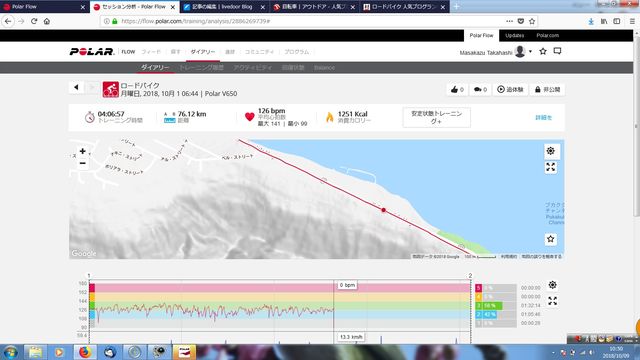Open ダイアリー main menu item
Viewport: 640px width, 360px height.
click(202, 52)
